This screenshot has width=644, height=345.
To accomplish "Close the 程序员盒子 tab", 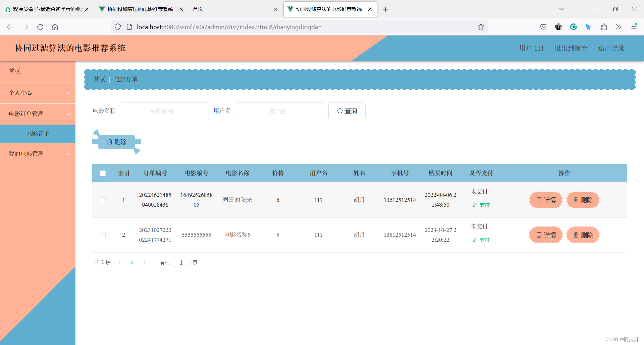I will [x=87, y=9].
